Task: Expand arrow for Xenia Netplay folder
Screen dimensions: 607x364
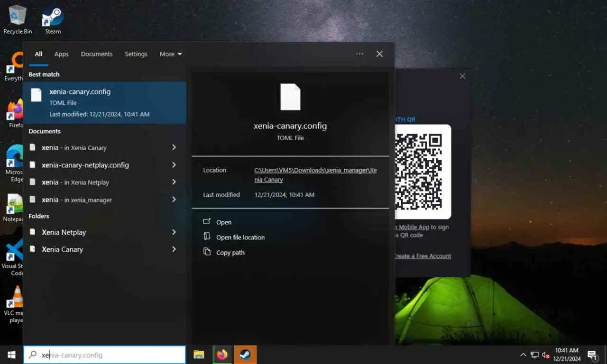Action: (174, 232)
